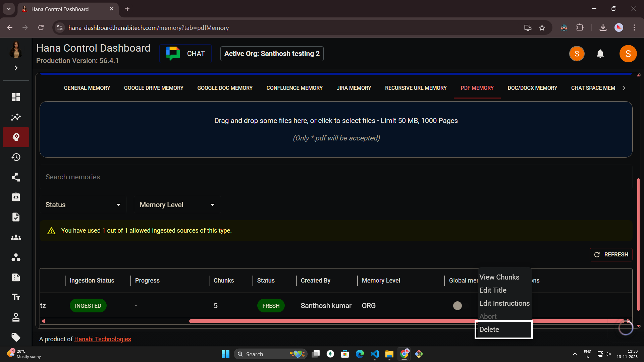Toggle Global memory for the ingested PDF row
The height and width of the screenshot is (362, 644).
click(x=457, y=306)
